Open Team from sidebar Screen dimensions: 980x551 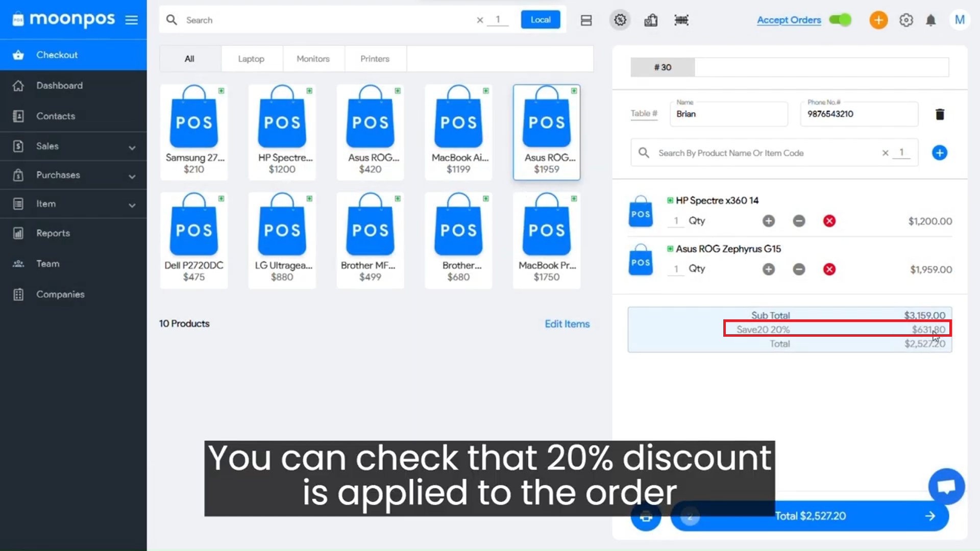[73, 264]
